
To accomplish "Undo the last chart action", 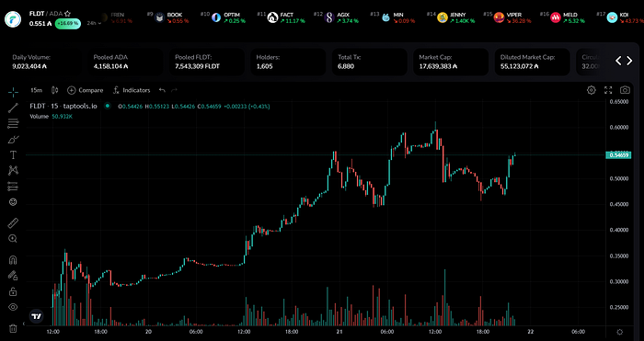I will (162, 90).
